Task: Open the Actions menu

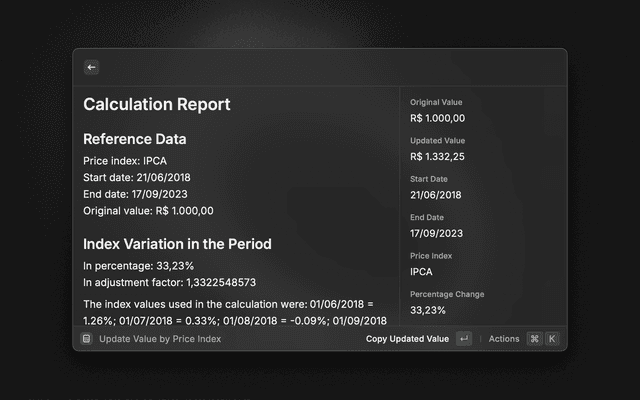Action: click(x=504, y=339)
